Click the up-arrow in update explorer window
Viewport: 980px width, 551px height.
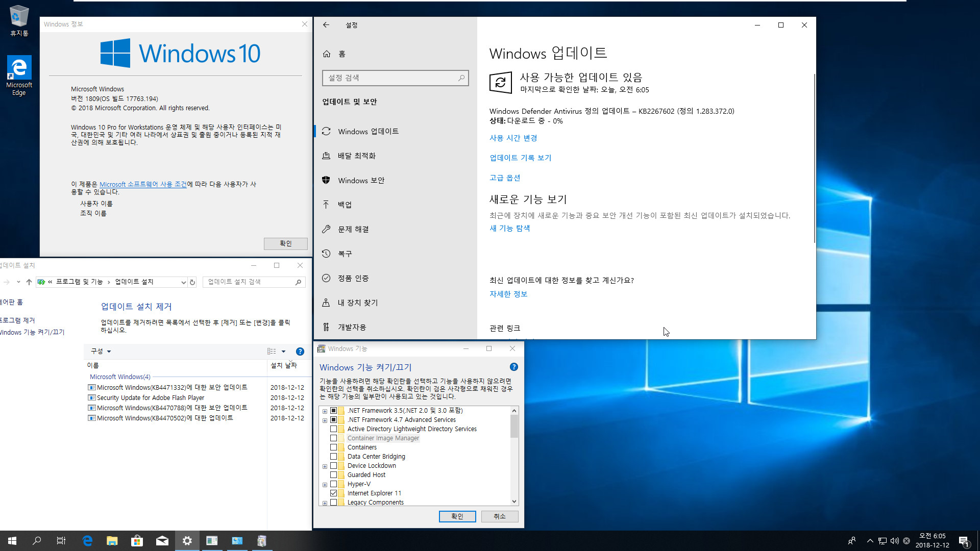(x=29, y=282)
